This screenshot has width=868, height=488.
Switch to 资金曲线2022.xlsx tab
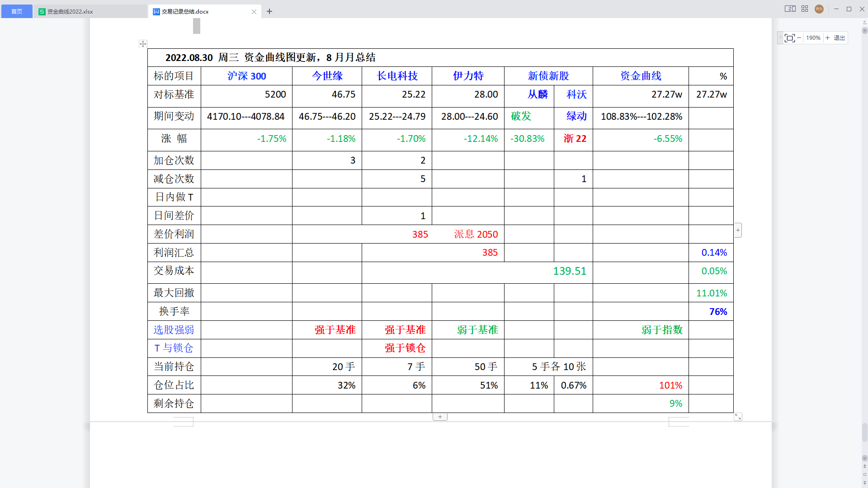pyautogui.click(x=70, y=11)
